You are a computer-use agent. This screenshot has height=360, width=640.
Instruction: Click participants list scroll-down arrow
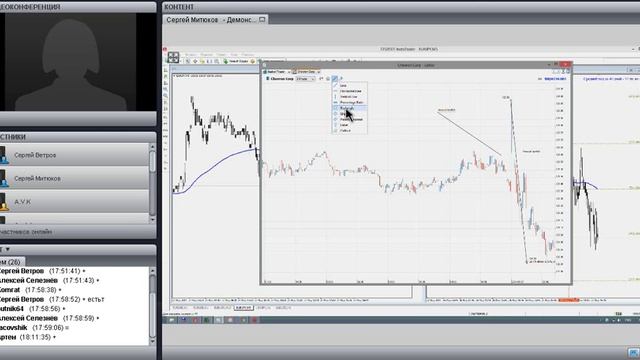pos(153,220)
